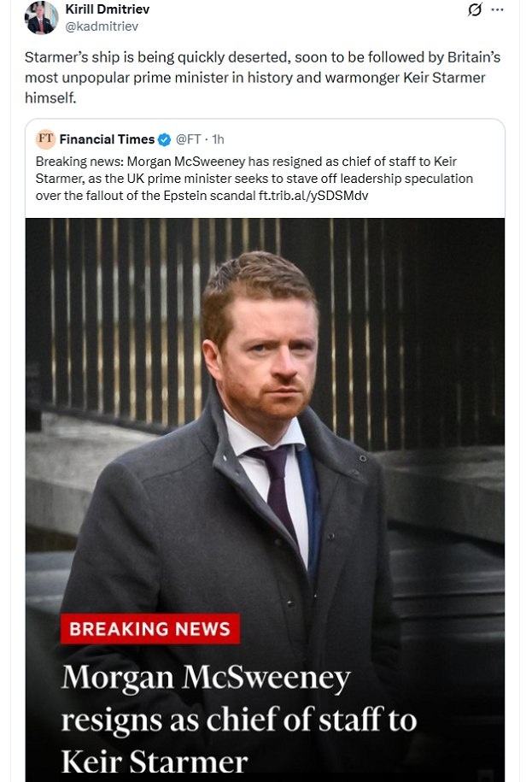Click 'Morgan McSweeney' in the image headline
Viewport: 532px width, 782px height.
206,679
